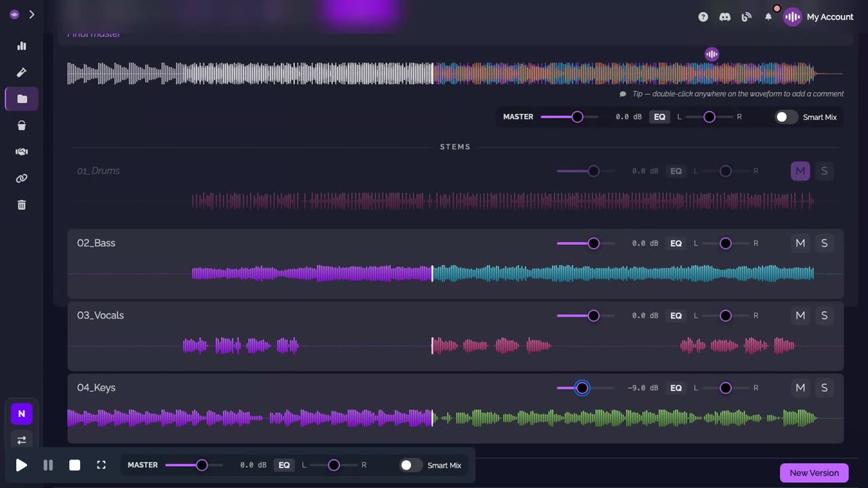
Task: Mute the 04_Keys stem
Action: point(800,388)
